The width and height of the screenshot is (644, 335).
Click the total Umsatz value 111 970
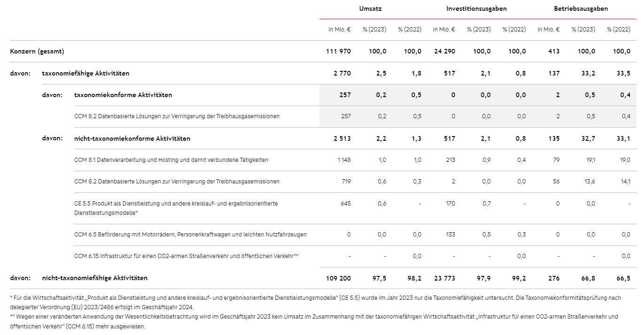[338, 52]
